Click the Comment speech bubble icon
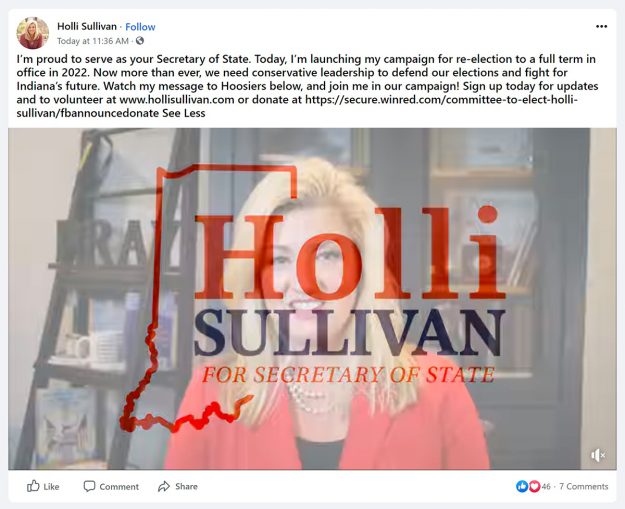This screenshot has width=625, height=509. tap(89, 486)
